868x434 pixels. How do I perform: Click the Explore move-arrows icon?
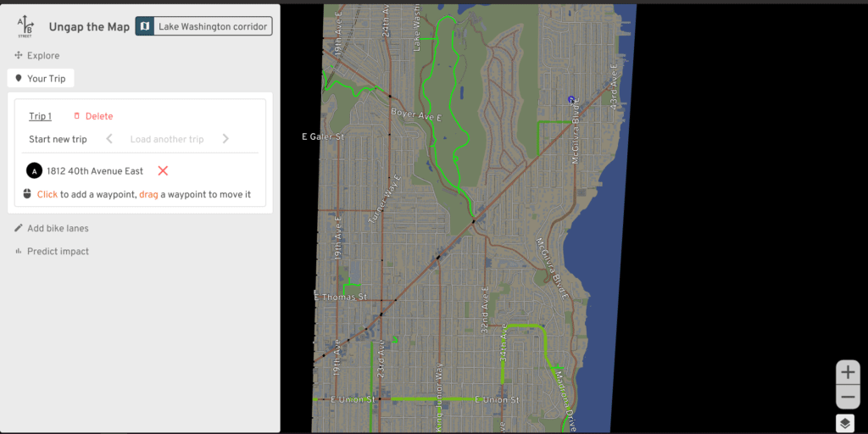(19, 55)
